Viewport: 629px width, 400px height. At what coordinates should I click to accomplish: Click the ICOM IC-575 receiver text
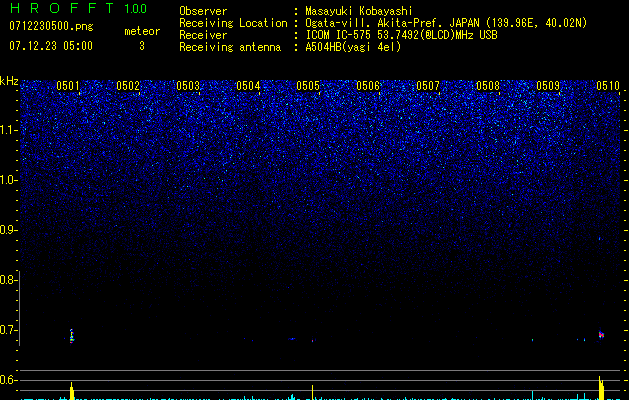pos(401,35)
